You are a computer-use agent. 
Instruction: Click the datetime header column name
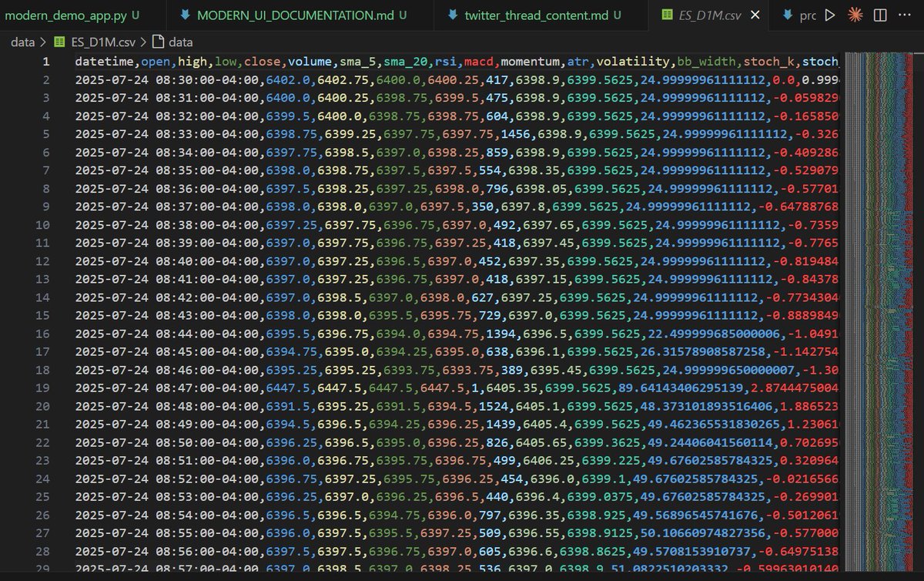105,62
